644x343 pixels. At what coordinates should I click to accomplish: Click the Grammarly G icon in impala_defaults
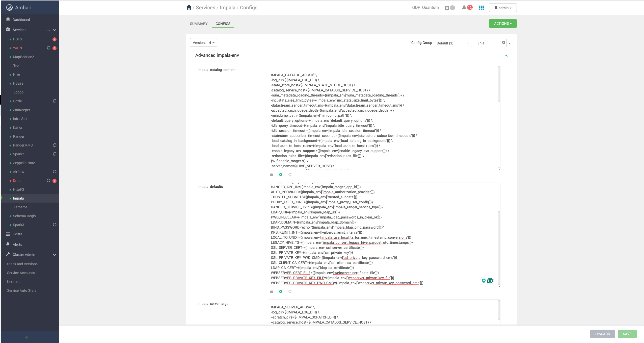[x=490, y=281]
